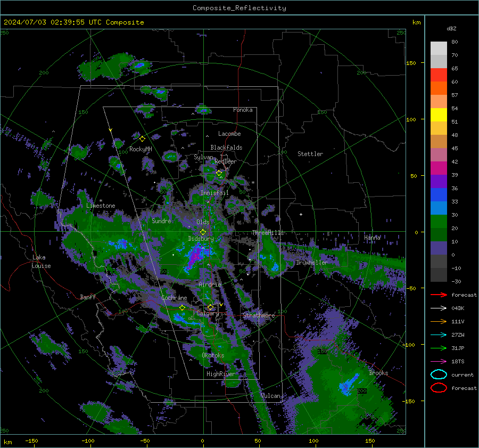The width and height of the screenshot is (479, 448).
Task: Click the Sylvan label
Action: (203, 157)
